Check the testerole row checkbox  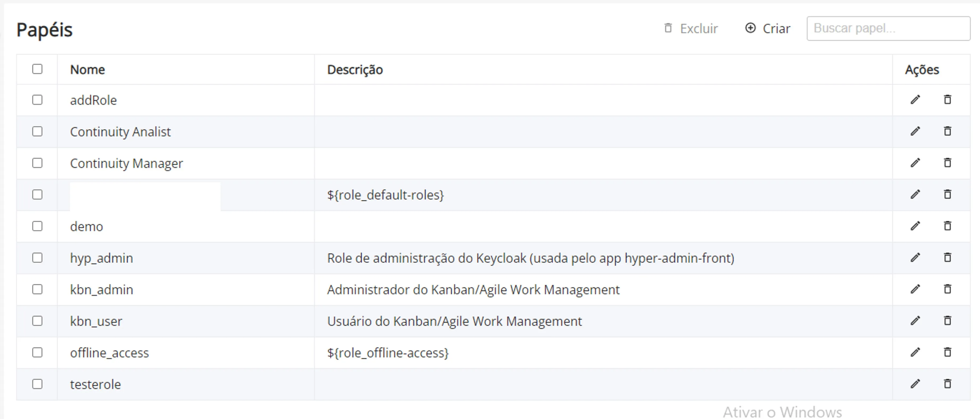click(37, 384)
